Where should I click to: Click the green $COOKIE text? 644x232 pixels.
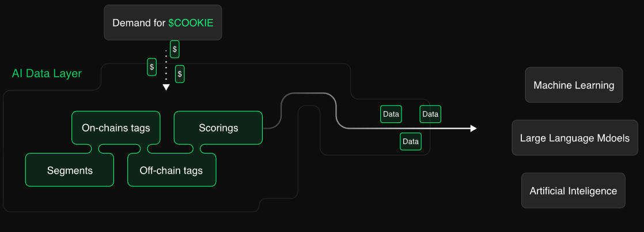pos(191,23)
